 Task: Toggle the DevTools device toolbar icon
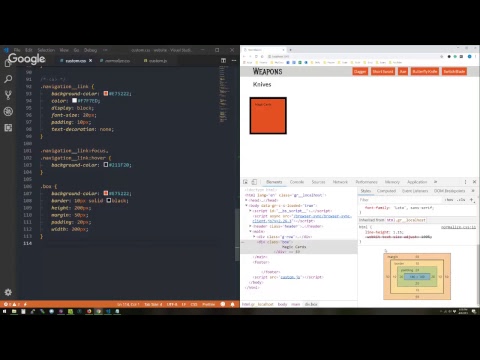[x=254, y=182]
